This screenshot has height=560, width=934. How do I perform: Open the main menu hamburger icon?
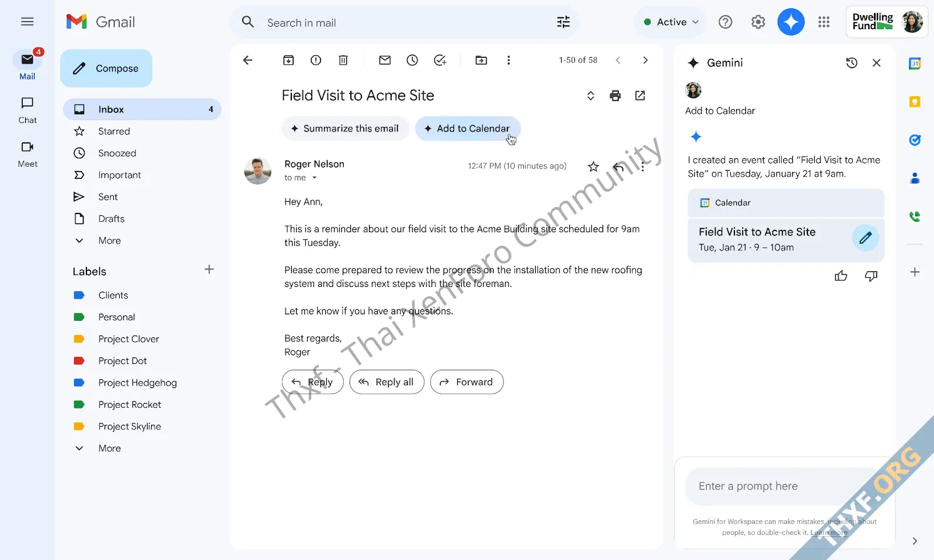(x=27, y=22)
